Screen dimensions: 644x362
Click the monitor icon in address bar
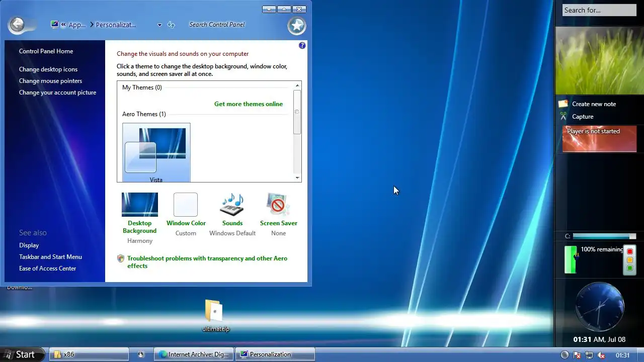click(x=54, y=24)
